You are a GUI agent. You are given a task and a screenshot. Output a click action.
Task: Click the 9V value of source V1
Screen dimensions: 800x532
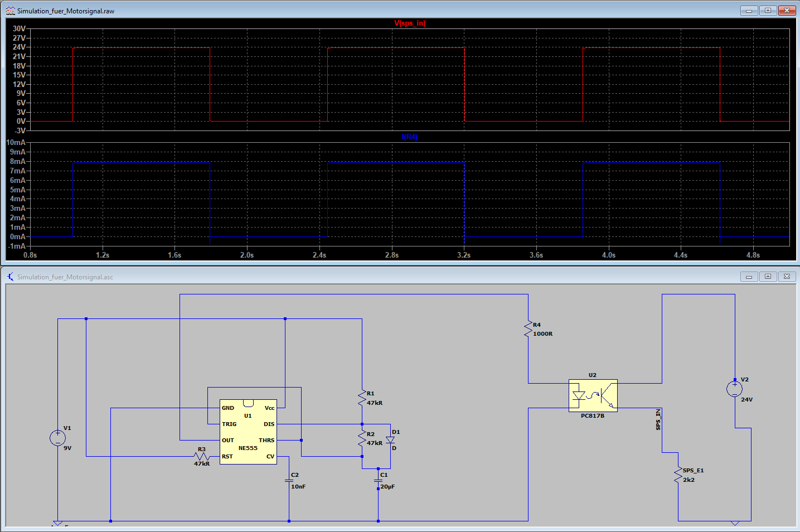click(67, 448)
